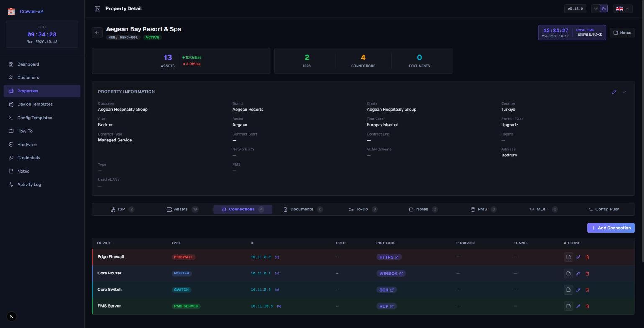Click the Add Connection button
The width and height of the screenshot is (644, 328).
[611, 228]
